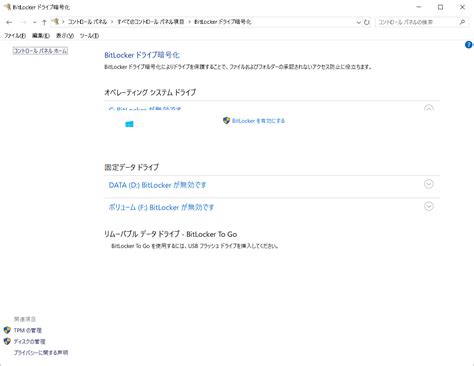Expand the DATA (D:) drive chevron
Screen dimensions: 474x366
429,184
